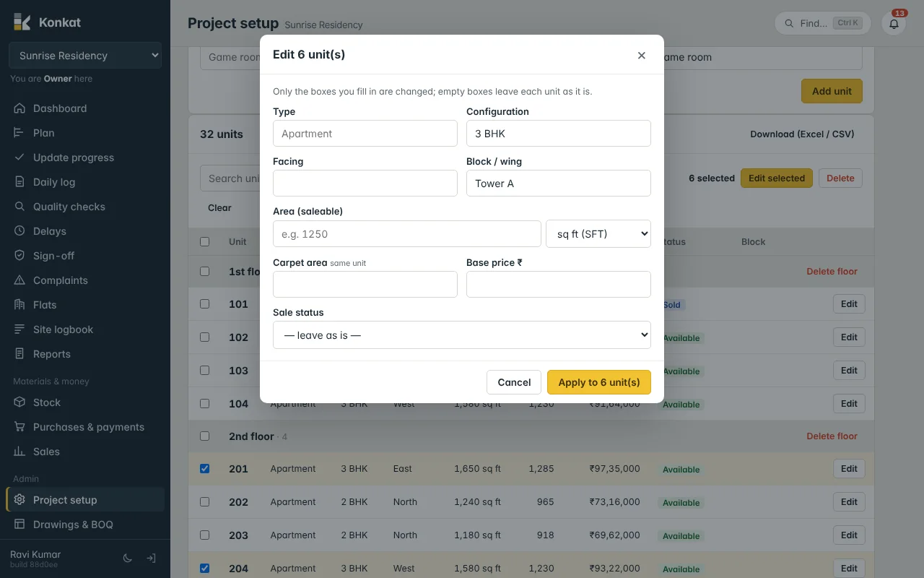Click the sign out icon

pyautogui.click(x=151, y=558)
